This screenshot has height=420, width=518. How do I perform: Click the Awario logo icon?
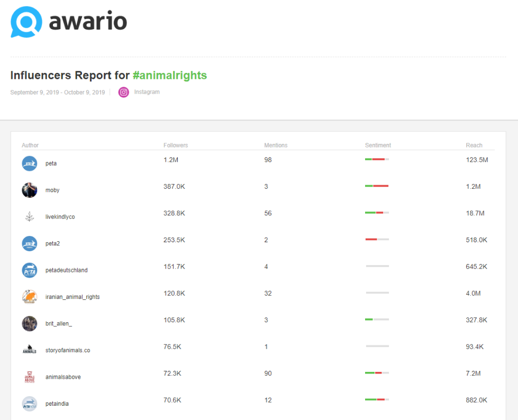click(x=26, y=22)
